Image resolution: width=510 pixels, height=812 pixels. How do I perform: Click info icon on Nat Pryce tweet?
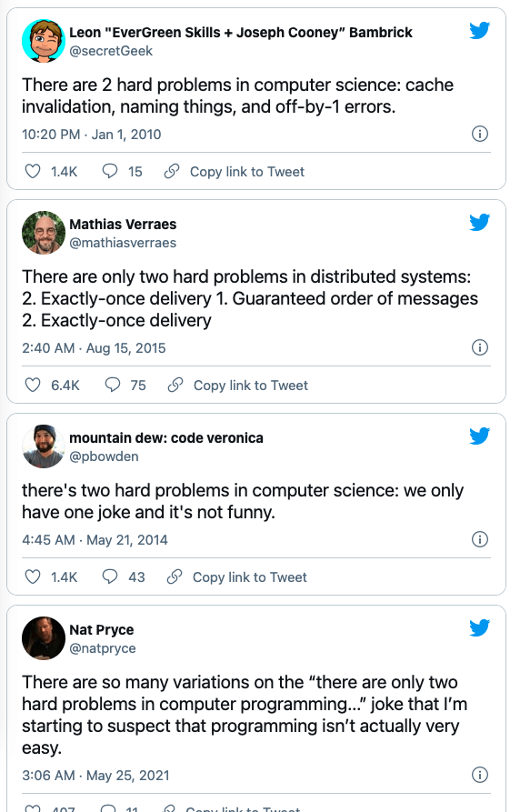[x=480, y=775]
